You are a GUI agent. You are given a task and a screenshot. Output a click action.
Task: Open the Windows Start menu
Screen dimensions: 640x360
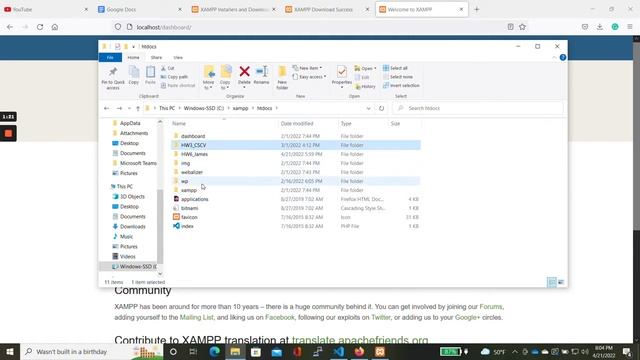pyautogui.click(x=10, y=351)
